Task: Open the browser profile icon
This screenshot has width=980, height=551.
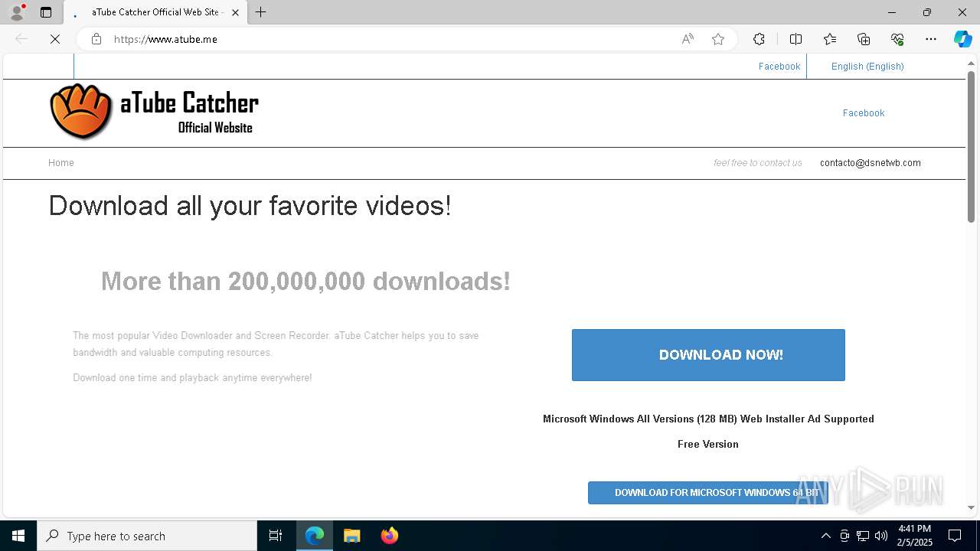Action: [17, 12]
